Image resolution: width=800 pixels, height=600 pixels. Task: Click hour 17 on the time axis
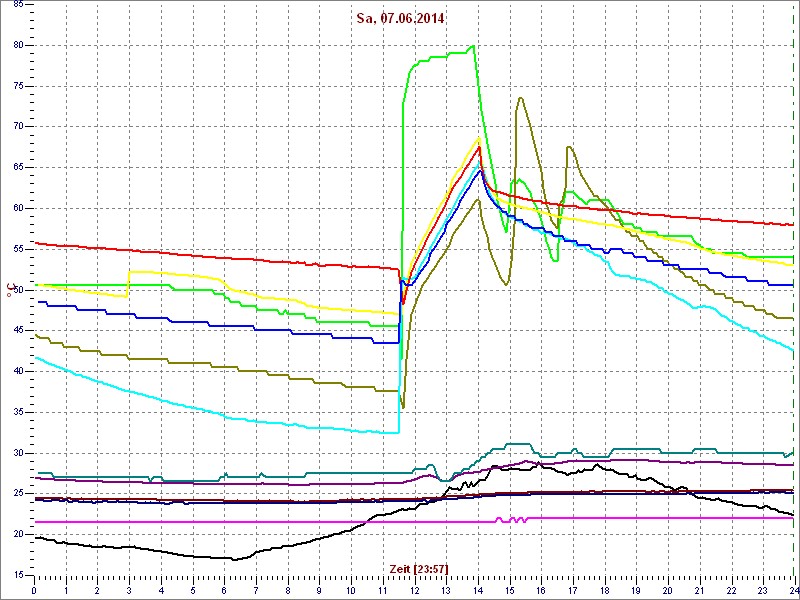[x=573, y=590]
